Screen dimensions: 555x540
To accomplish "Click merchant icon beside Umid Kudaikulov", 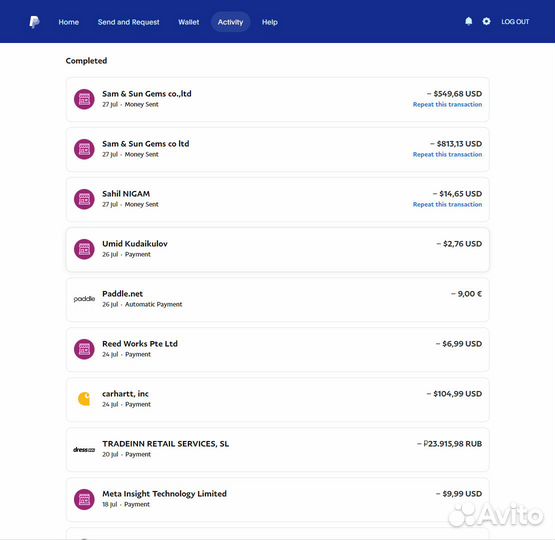I will tap(84, 249).
